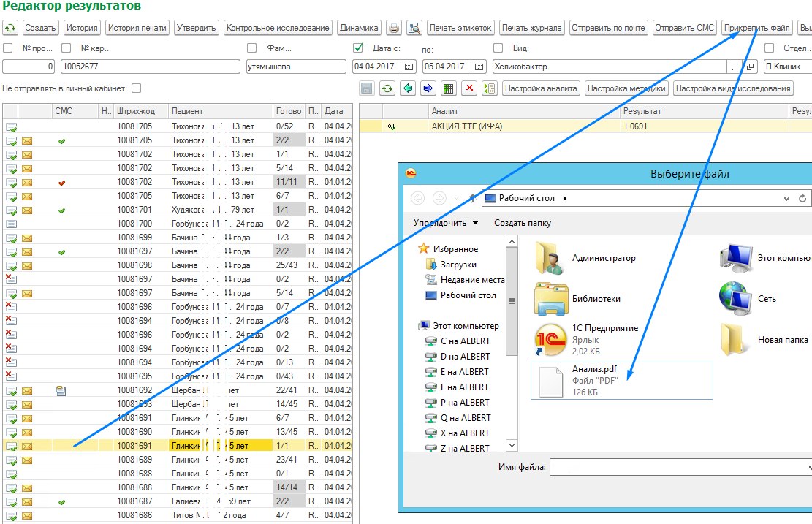The image size is (812, 524).
Task: Check the Вид filter checkbox
Action: coord(498,48)
